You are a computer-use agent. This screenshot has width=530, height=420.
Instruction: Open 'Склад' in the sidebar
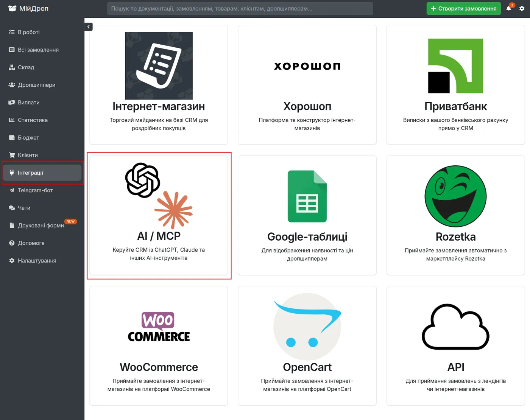tap(42, 67)
